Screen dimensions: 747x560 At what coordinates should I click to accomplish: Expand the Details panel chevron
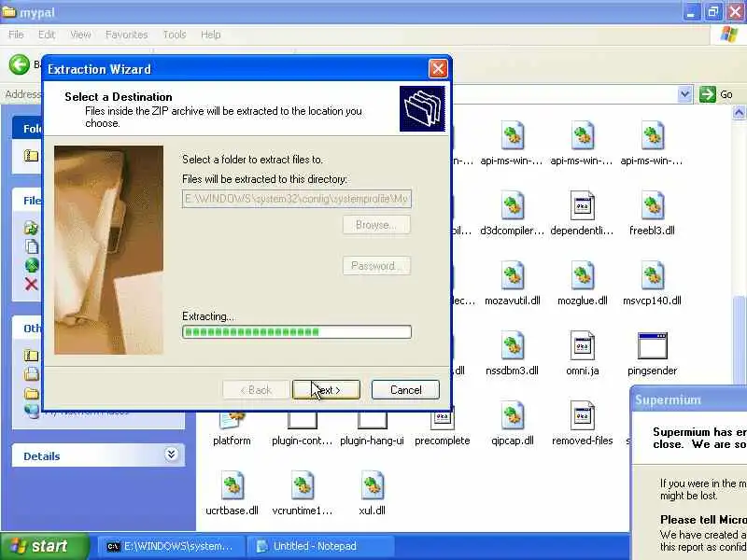click(171, 455)
